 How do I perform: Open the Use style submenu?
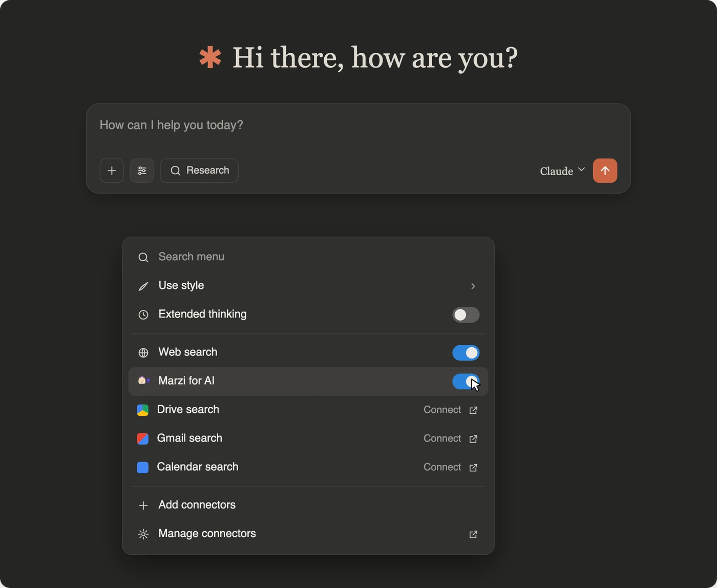pyautogui.click(x=308, y=286)
